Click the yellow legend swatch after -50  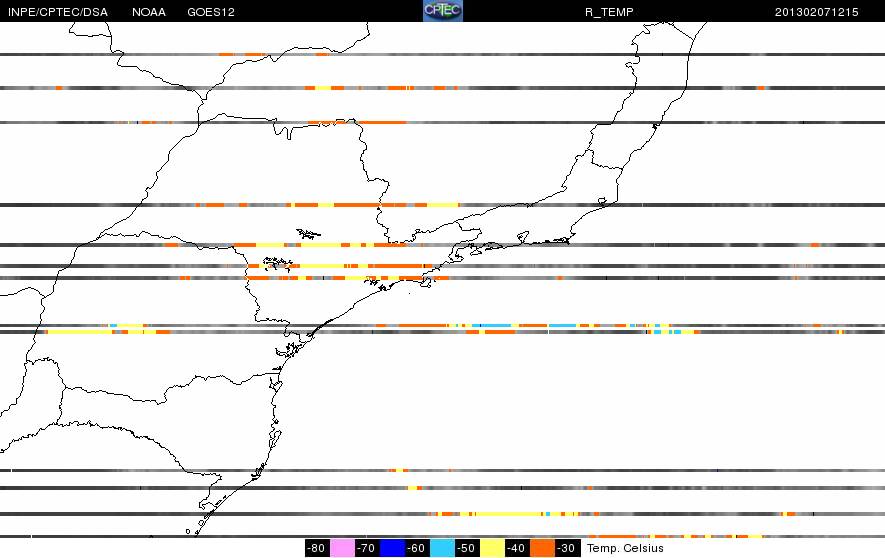click(x=492, y=548)
